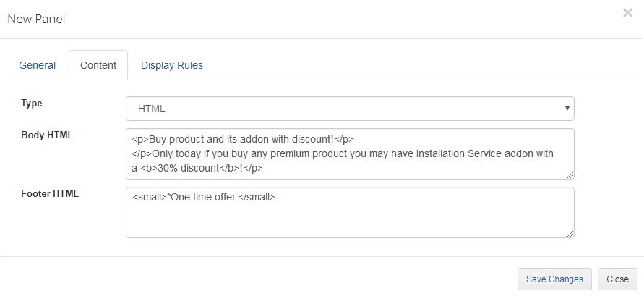Image resolution: width=644 pixels, height=304 pixels.
Task: Select the Content tab
Action: coord(98,65)
